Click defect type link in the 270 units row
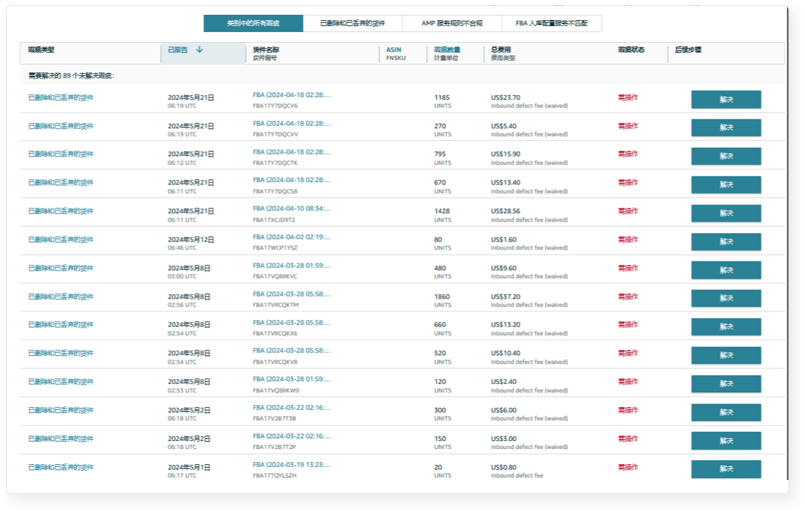The height and width of the screenshot is (511, 805). click(x=61, y=126)
